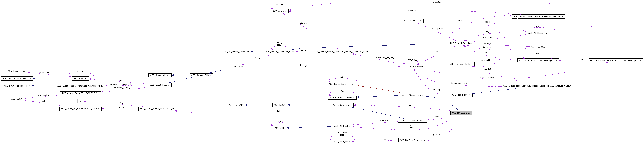Screen dimensions: 644x145
Task: Open the ACE_Thread_Manager class node
Action: 412,67
